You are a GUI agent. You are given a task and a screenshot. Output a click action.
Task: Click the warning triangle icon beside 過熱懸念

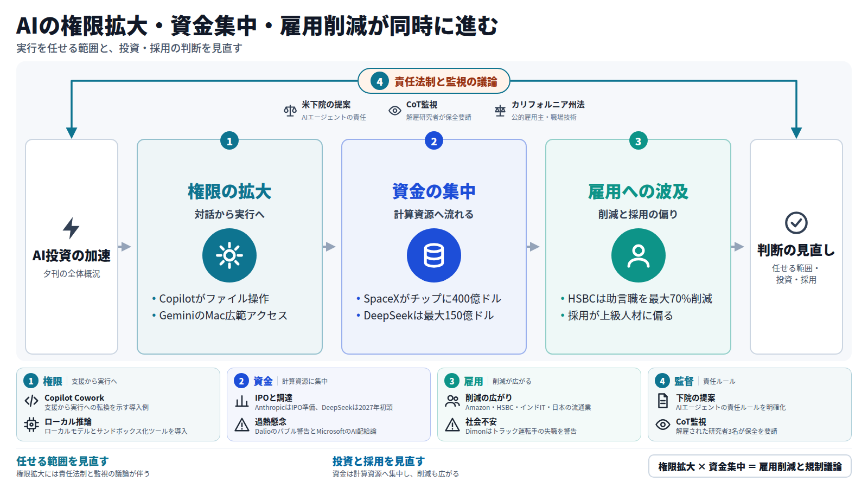click(242, 425)
